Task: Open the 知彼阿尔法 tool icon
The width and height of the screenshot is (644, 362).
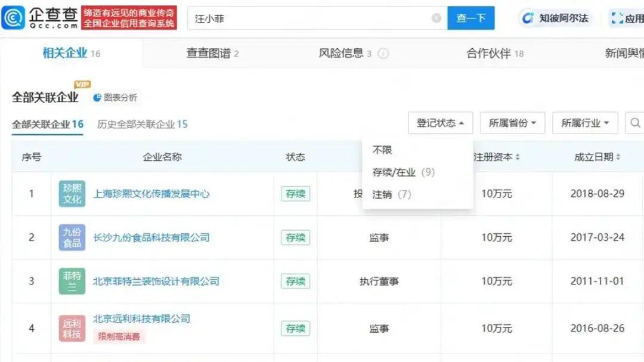Action: click(x=527, y=18)
